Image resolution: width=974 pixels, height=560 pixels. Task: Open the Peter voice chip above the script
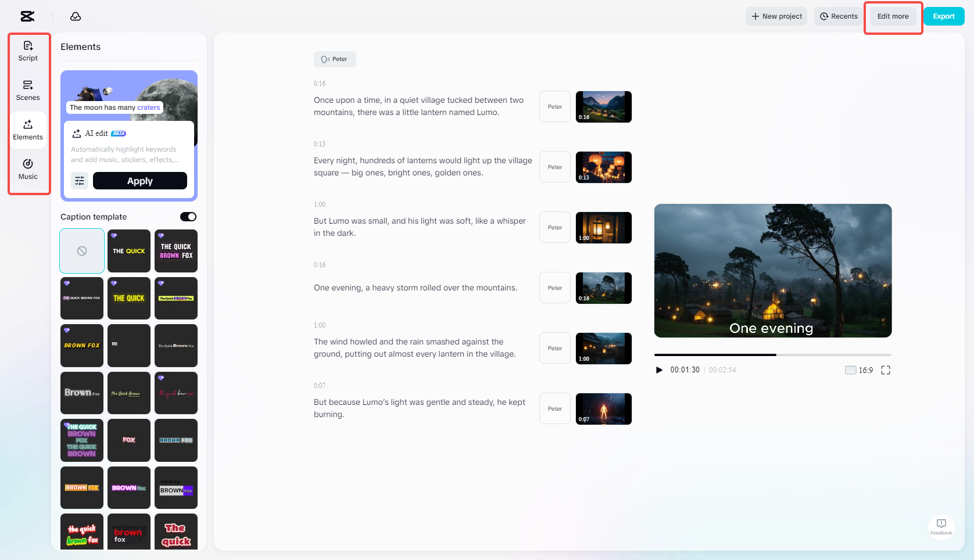click(335, 59)
